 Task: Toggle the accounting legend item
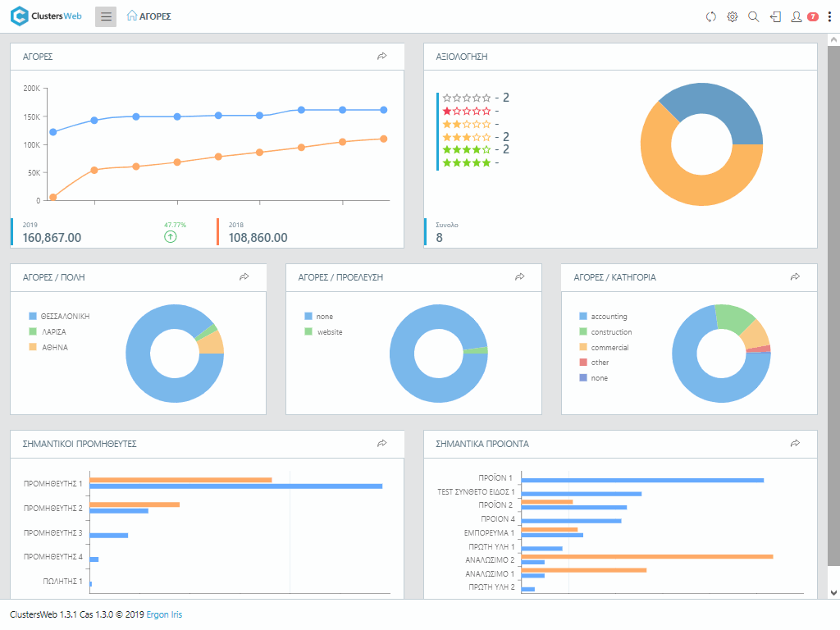(609, 317)
